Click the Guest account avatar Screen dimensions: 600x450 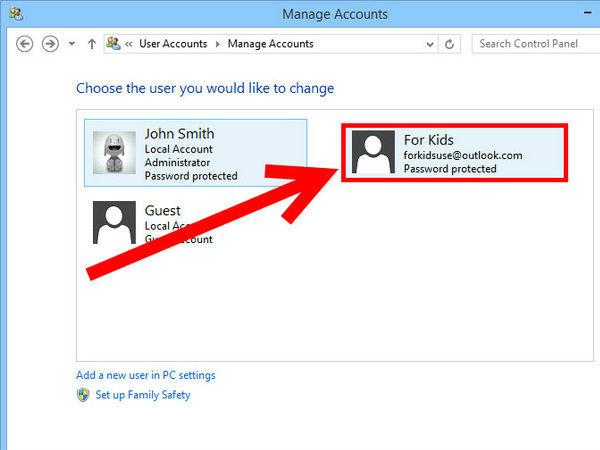click(x=113, y=222)
